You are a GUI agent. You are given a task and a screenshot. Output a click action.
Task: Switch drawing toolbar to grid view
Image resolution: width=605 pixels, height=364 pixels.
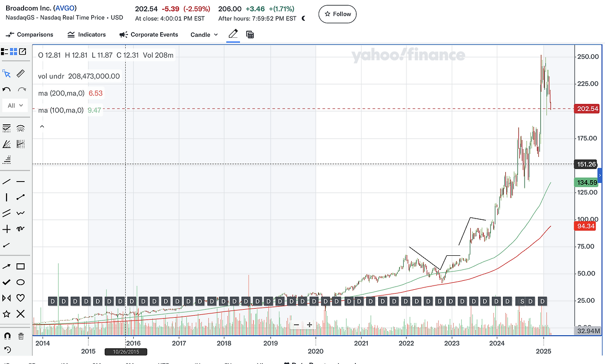(14, 52)
